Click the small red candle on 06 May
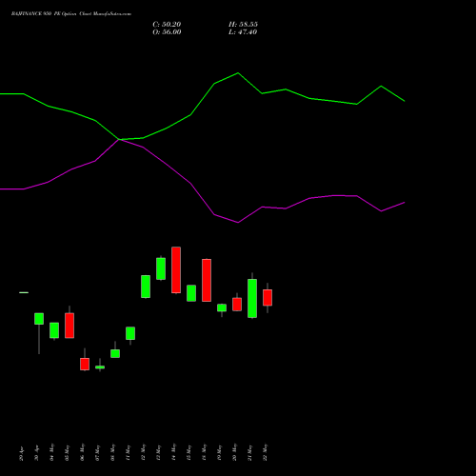Image resolution: width=476 pixels, height=476 pixels. [x=85, y=365]
